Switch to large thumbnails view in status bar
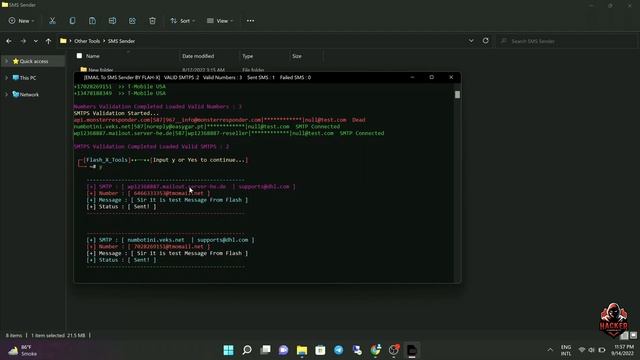 pyautogui.click(x=633, y=336)
